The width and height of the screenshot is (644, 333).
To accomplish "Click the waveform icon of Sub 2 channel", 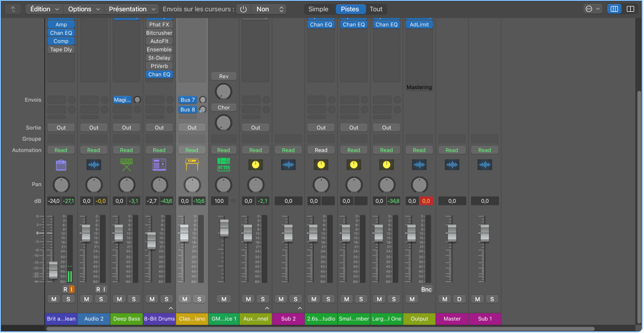I will pyautogui.click(x=288, y=165).
